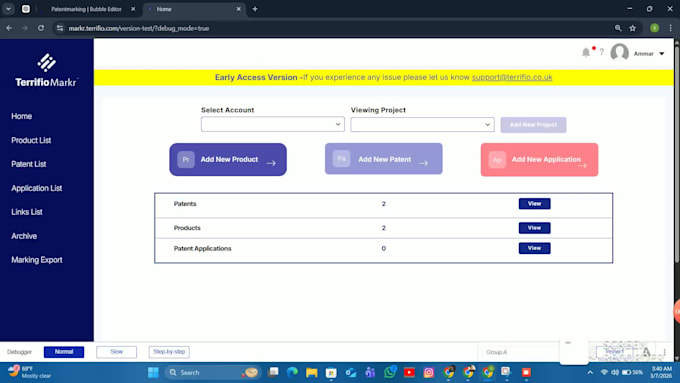Open Archive in the sidebar
Image resolution: width=680 pixels, height=383 pixels.
[24, 236]
